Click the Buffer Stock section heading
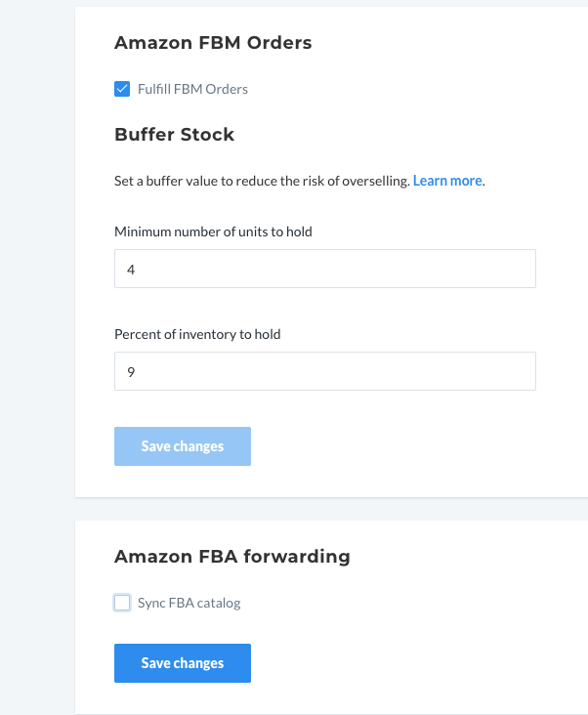Image resolution: width=588 pixels, height=715 pixels. [174, 135]
